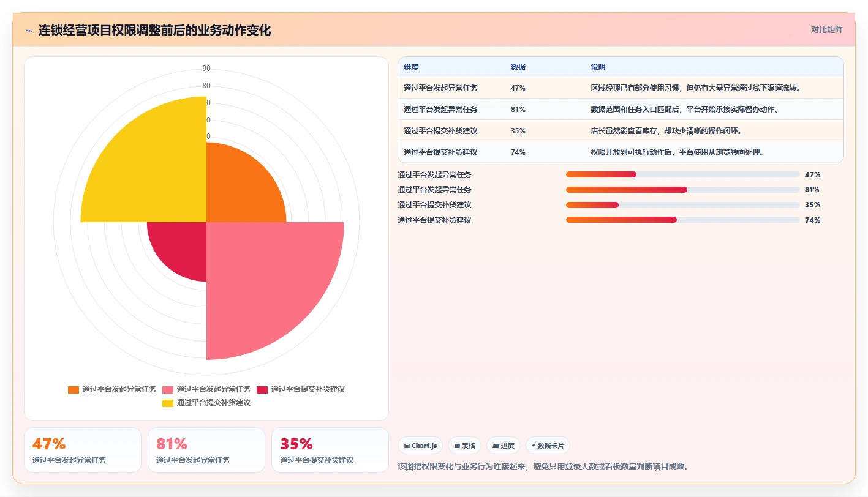The height and width of the screenshot is (497, 868).
Task: Open the orange 47% data card
Action: click(x=83, y=450)
